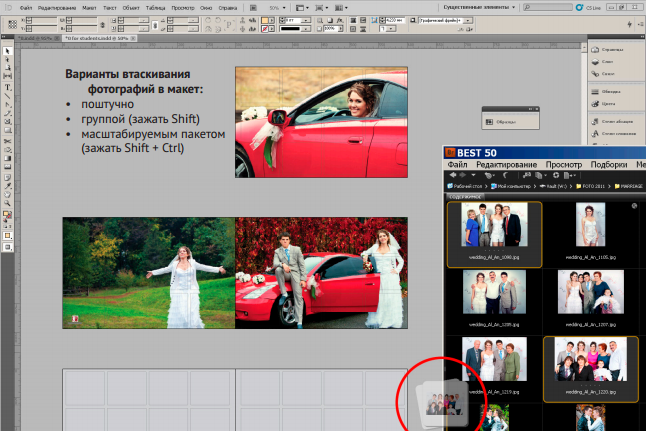Click the FOTO 2011 breadcrumb folder
The image size is (646, 431).
pos(590,186)
